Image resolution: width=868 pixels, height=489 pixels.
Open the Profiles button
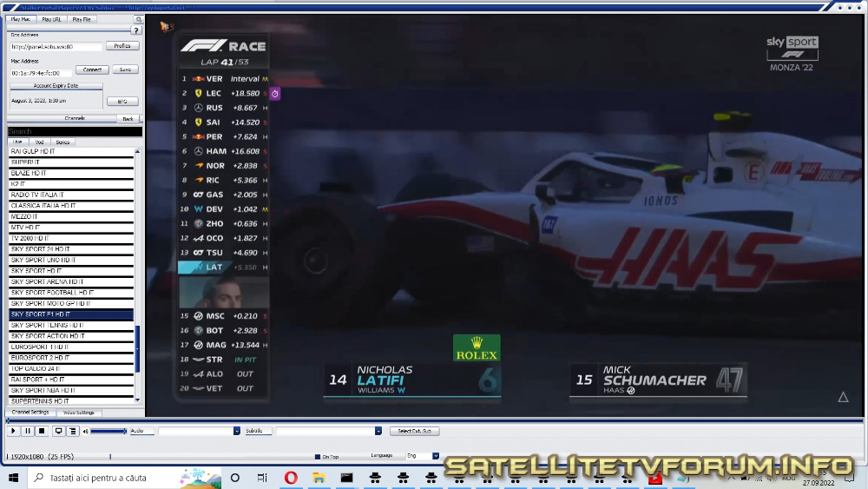[x=122, y=46]
